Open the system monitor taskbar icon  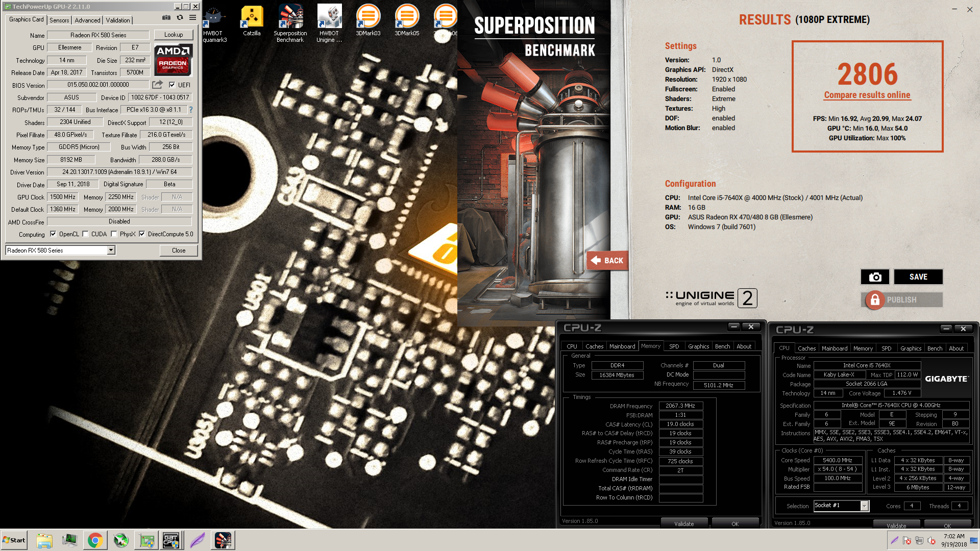click(x=69, y=540)
